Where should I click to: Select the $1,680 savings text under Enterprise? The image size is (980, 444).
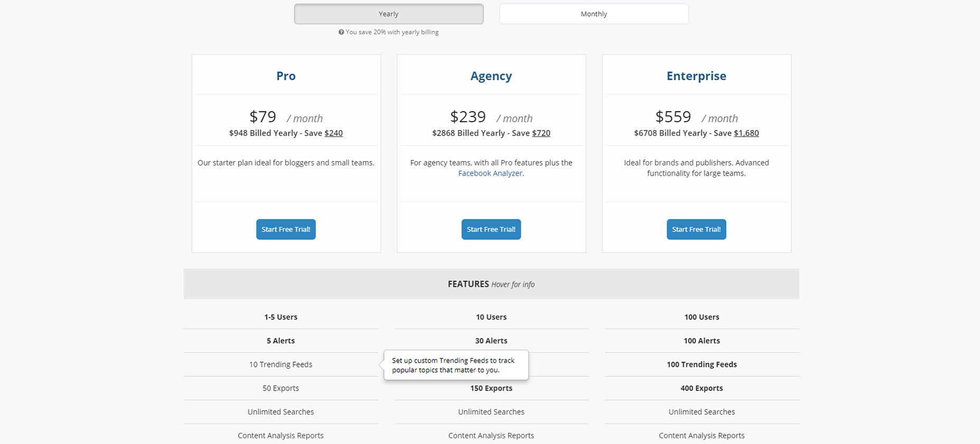pos(746,133)
